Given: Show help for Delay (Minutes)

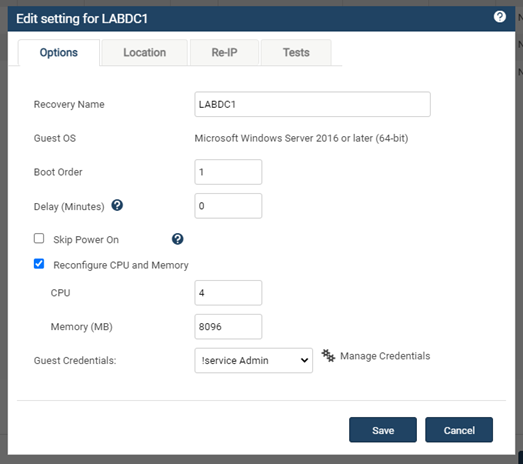Looking at the screenshot, I should pos(117,205).
